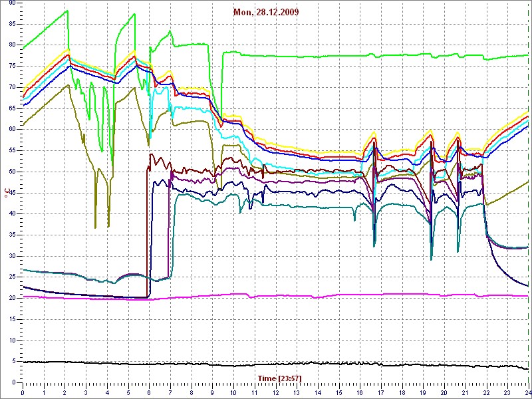Image resolution: width=532 pixels, height=399 pixels.
Task: Select the '90' temperature axis label
Action: click(12, 3)
